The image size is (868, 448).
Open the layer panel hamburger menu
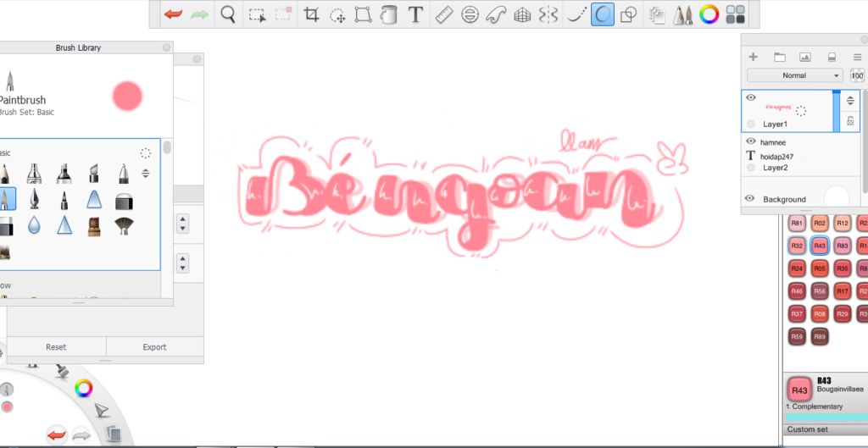(x=857, y=57)
